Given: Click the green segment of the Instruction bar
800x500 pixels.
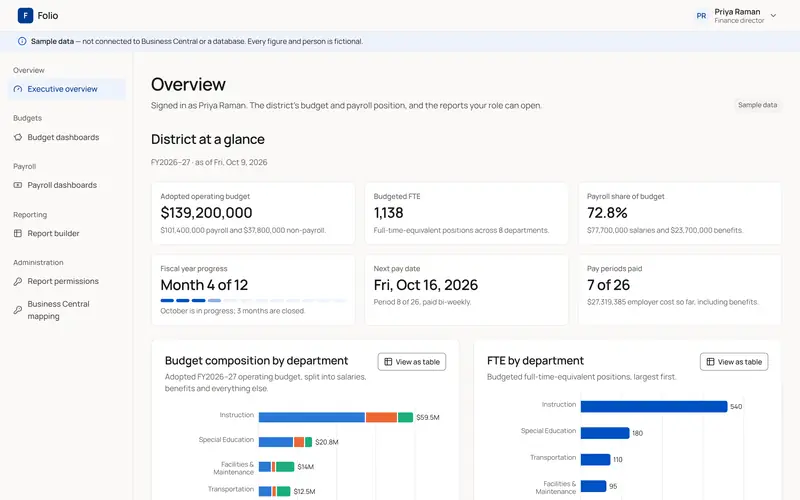Looking at the screenshot, I should click(405, 417).
